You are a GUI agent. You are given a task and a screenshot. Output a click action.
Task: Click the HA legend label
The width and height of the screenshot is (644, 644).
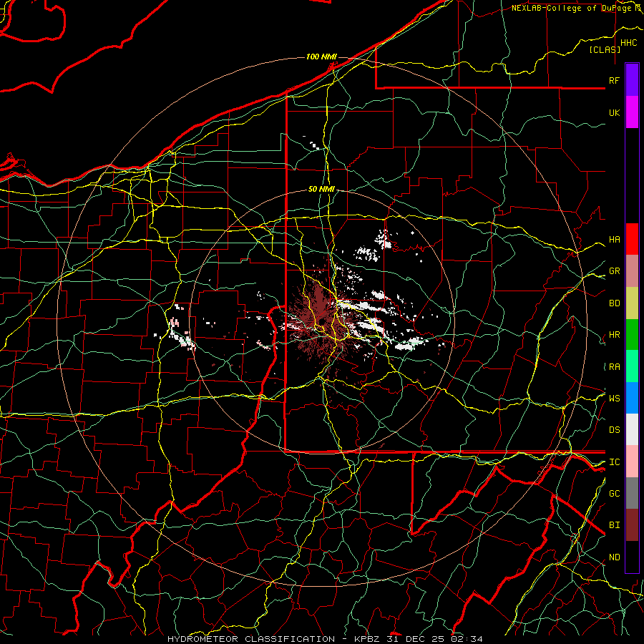tap(615, 239)
